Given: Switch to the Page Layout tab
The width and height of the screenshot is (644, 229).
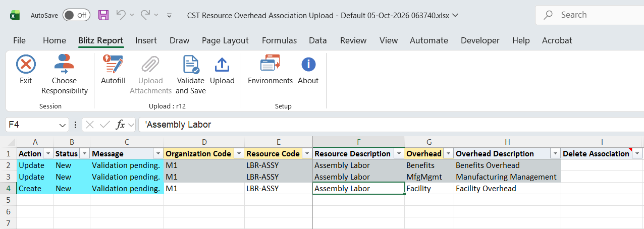Looking at the screenshot, I should [225, 40].
